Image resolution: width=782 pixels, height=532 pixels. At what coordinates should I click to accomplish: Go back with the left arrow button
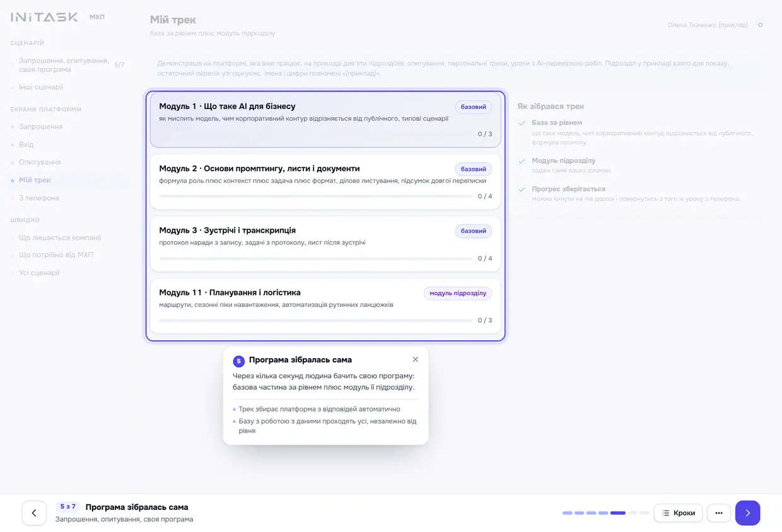pos(34,513)
